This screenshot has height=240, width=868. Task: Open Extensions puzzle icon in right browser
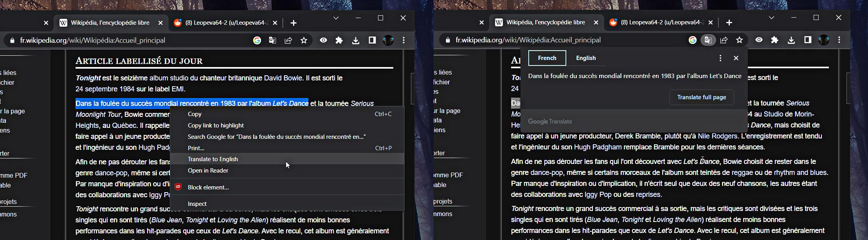coord(775,40)
